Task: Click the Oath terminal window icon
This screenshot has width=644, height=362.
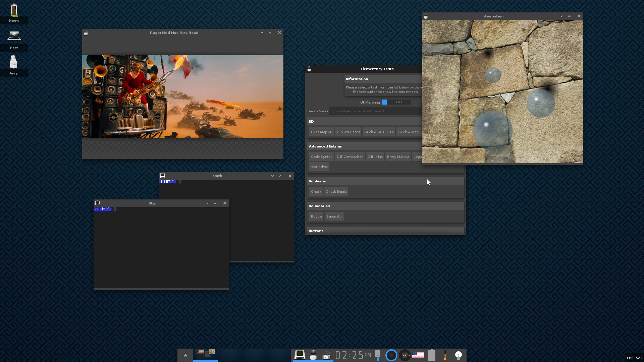Action: tap(163, 176)
